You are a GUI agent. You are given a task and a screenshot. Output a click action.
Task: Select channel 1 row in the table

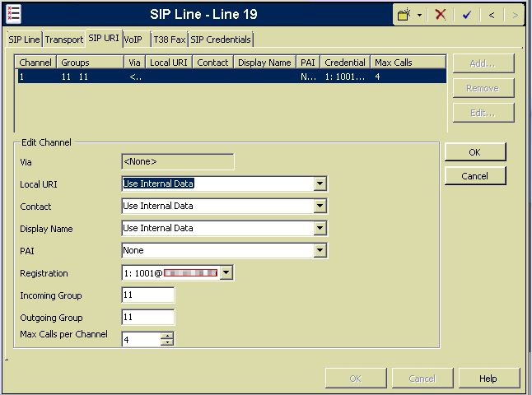(x=231, y=76)
